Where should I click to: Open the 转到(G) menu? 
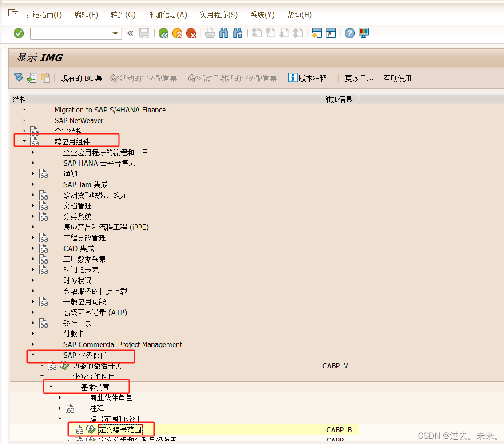click(123, 15)
